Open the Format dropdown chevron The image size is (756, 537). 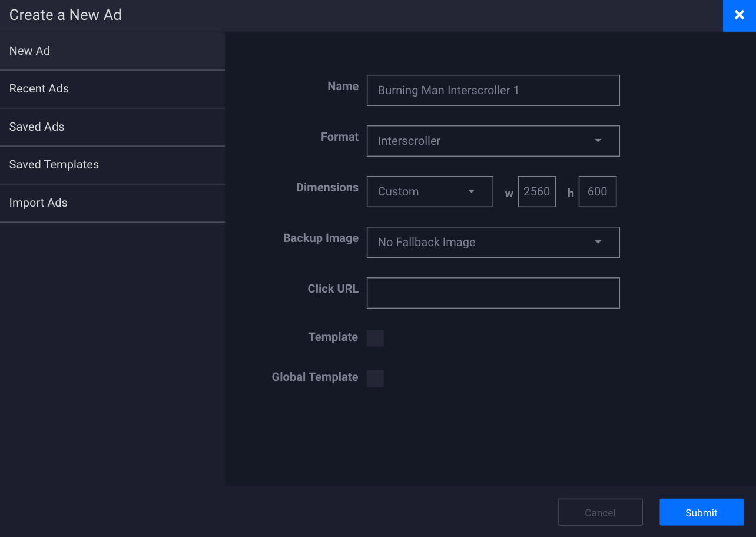click(x=598, y=141)
